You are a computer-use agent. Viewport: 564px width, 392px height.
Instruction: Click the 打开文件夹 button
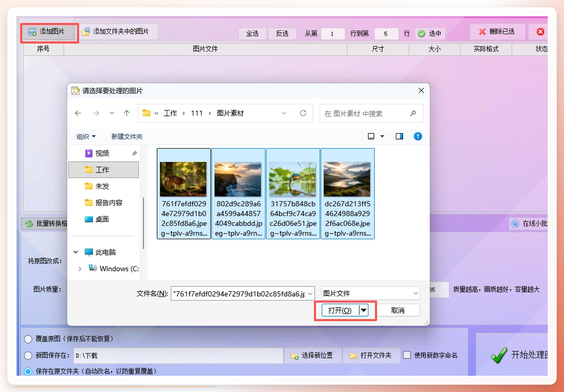coord(371,355)
